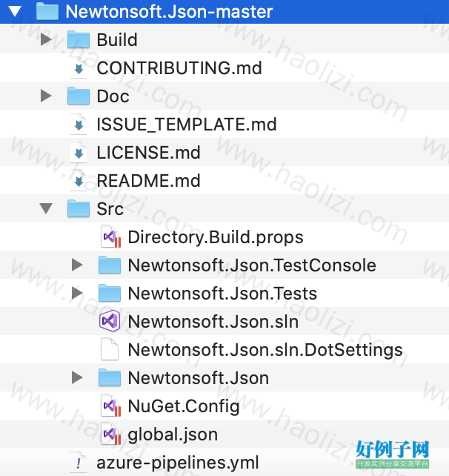Image resolution: width=449 pixels, height=476 pixels.
Task: Select the Newtonsoft.Json folder name
Action: pos(199,378)
